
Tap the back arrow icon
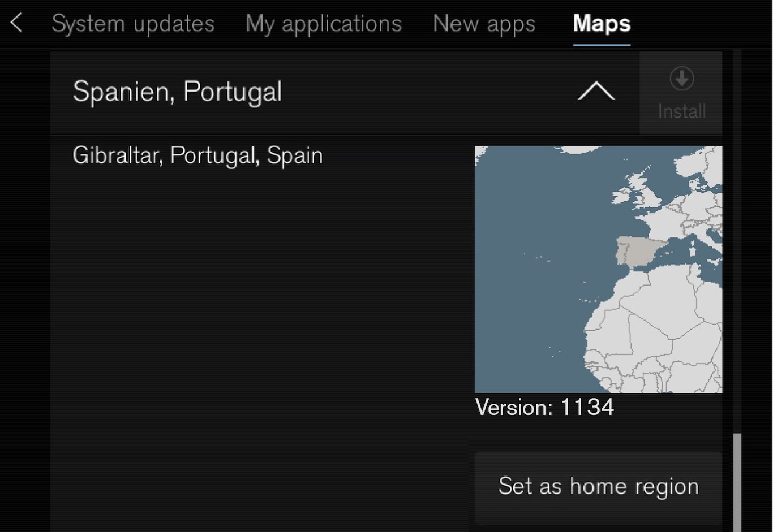16,24
